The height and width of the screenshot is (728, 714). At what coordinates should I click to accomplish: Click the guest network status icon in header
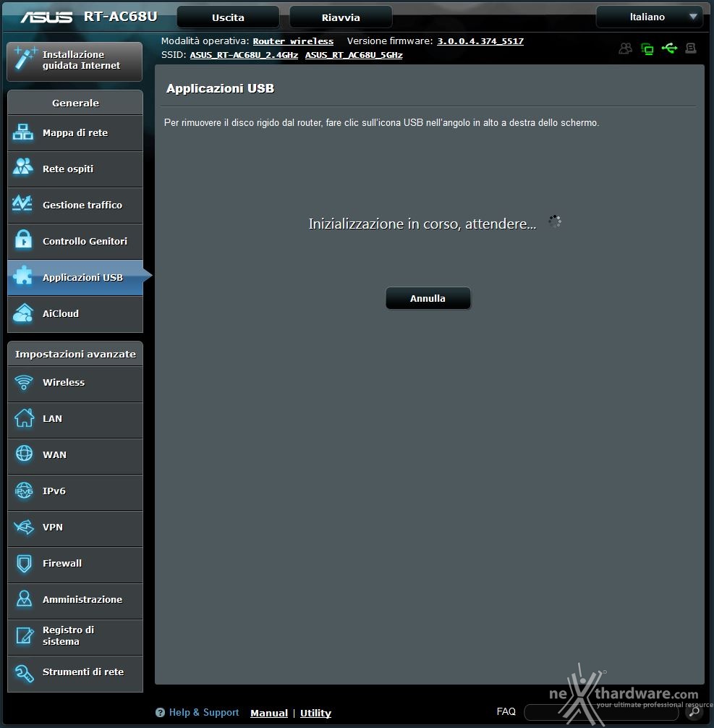(625, 48)
